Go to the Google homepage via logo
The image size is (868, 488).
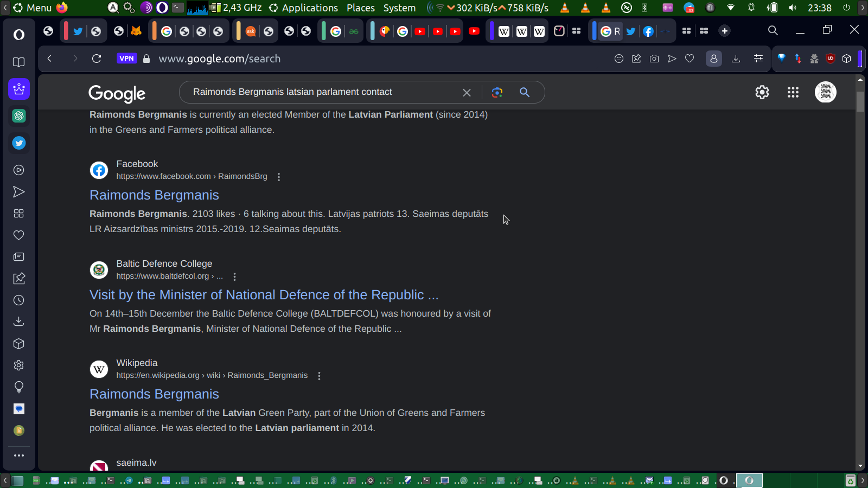[x=117, y=93]
